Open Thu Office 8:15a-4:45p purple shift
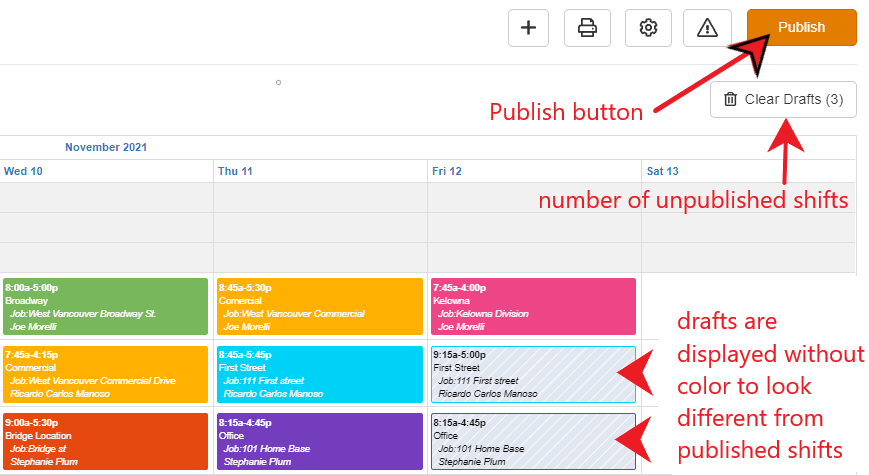The image size is (869, 475). (x=320, y=441)
